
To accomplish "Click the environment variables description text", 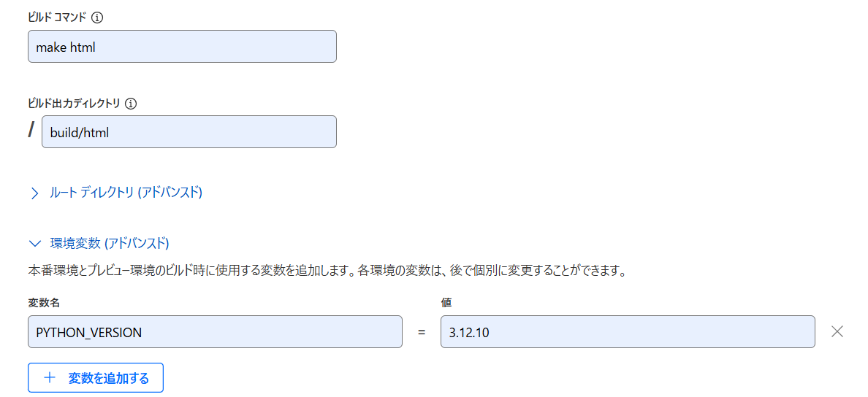I will (327, 271).
